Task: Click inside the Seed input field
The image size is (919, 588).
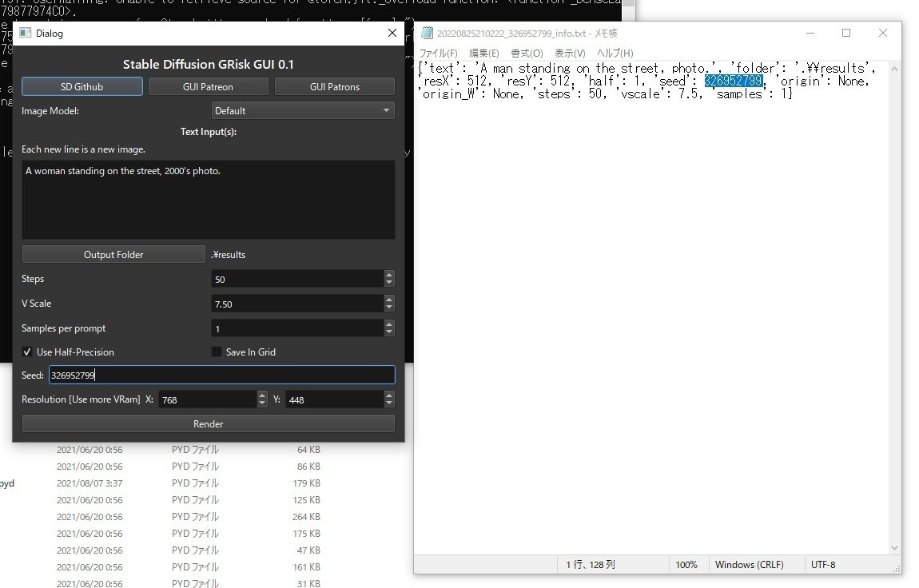Action: pos(221,374)
